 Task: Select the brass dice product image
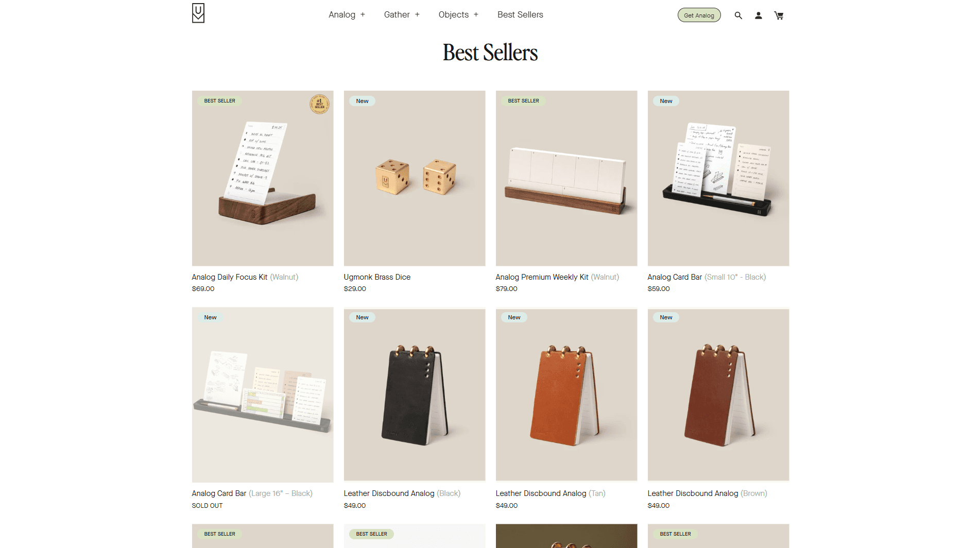coord(415,178)
